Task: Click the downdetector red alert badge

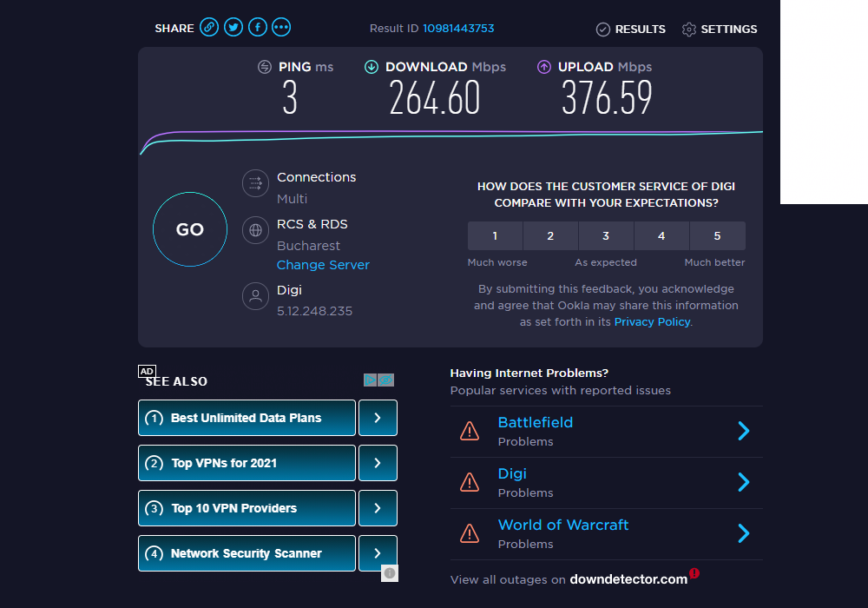Action: click(x=694, y=573)
